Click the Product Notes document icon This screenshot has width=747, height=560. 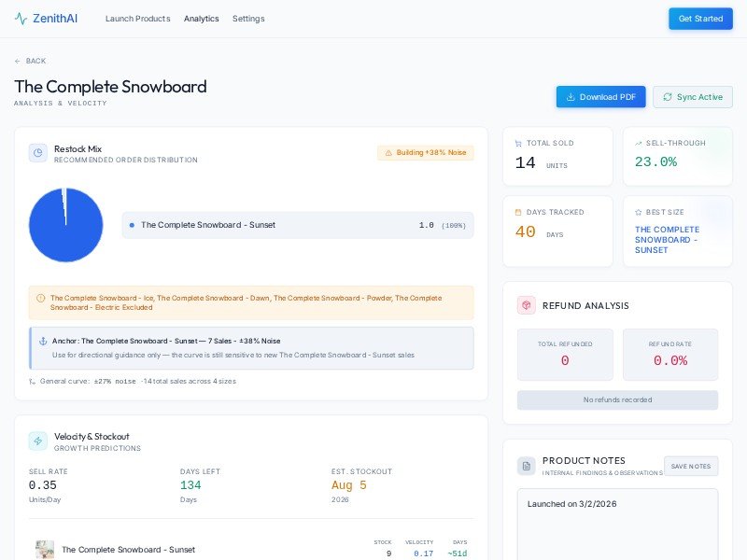[x=527, y=465]
